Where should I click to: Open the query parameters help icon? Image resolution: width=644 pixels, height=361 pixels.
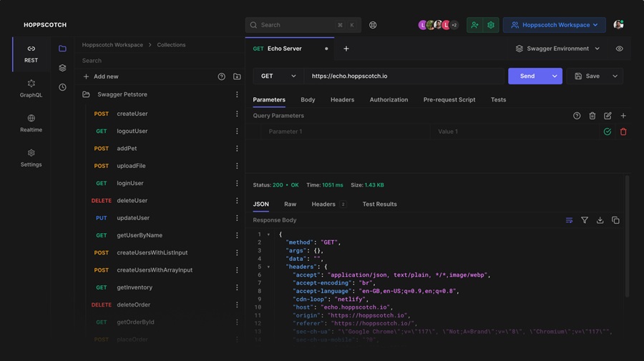click(x=577, y=116)
